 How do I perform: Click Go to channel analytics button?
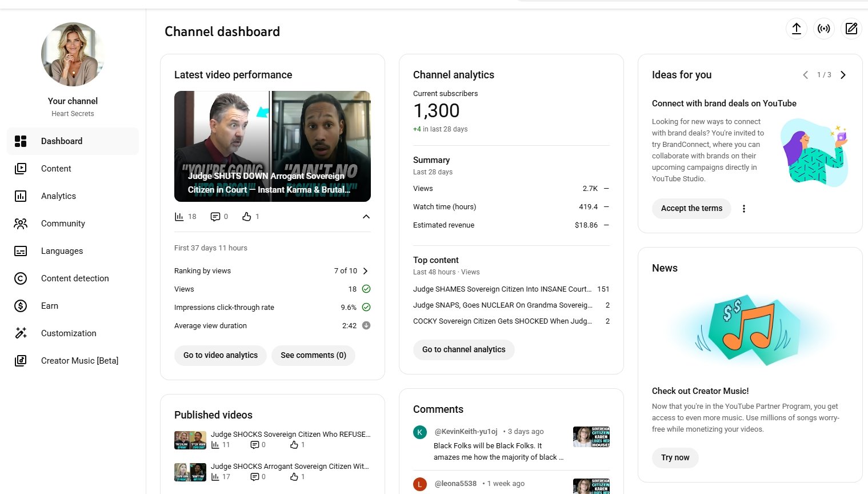[x=463, y=349]
